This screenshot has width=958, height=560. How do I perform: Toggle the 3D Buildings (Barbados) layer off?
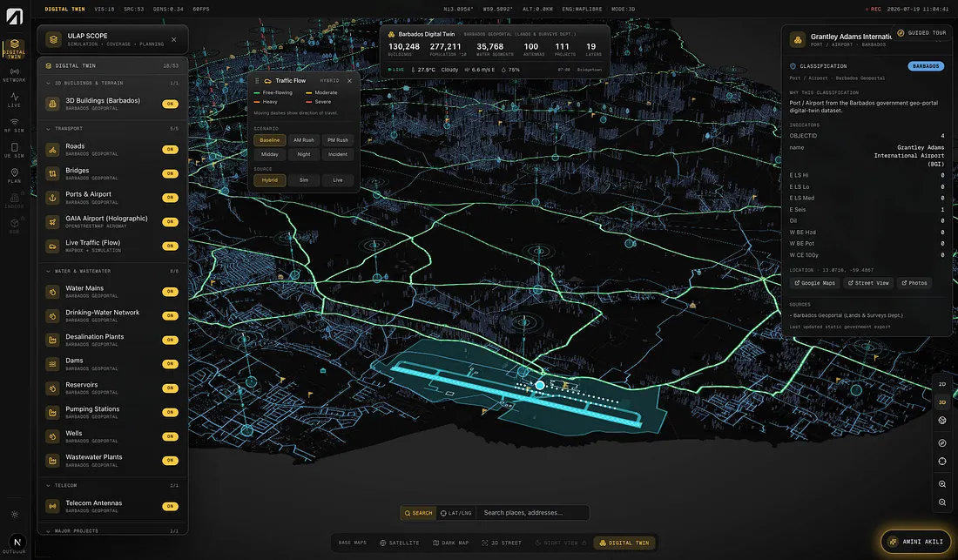click(170, 104)
